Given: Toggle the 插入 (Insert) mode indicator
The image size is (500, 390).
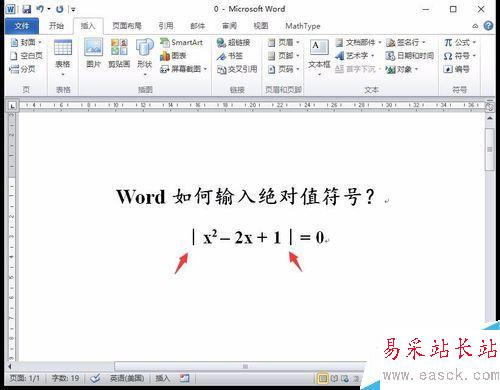Looking at the screenshot, I should pyautogui.click(x=163, y=378).
